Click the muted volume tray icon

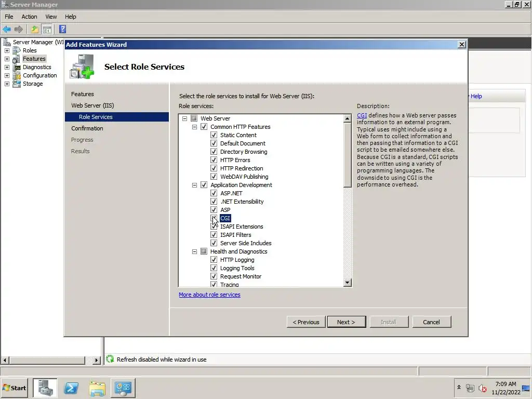[x=483, y=388]
